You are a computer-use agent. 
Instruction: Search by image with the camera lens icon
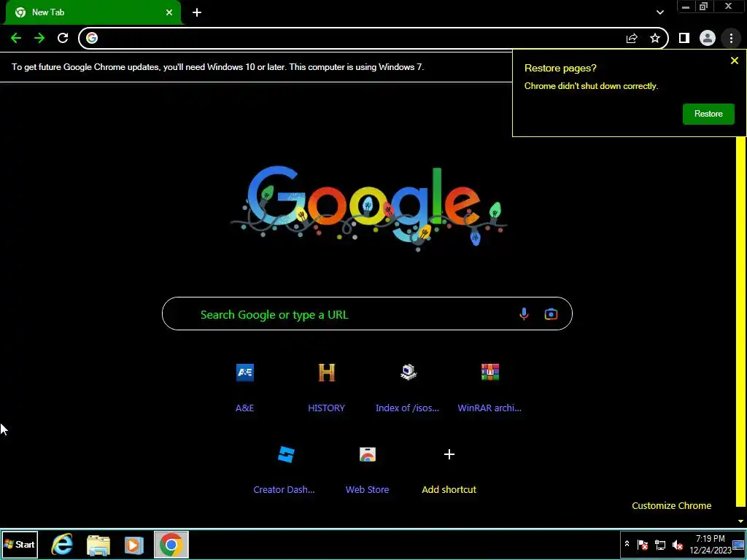pyautogui.click(x=551, y=314)
